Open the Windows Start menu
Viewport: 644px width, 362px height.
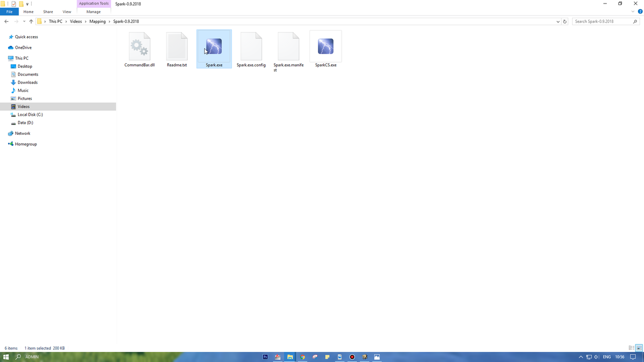tap(6, 357)
